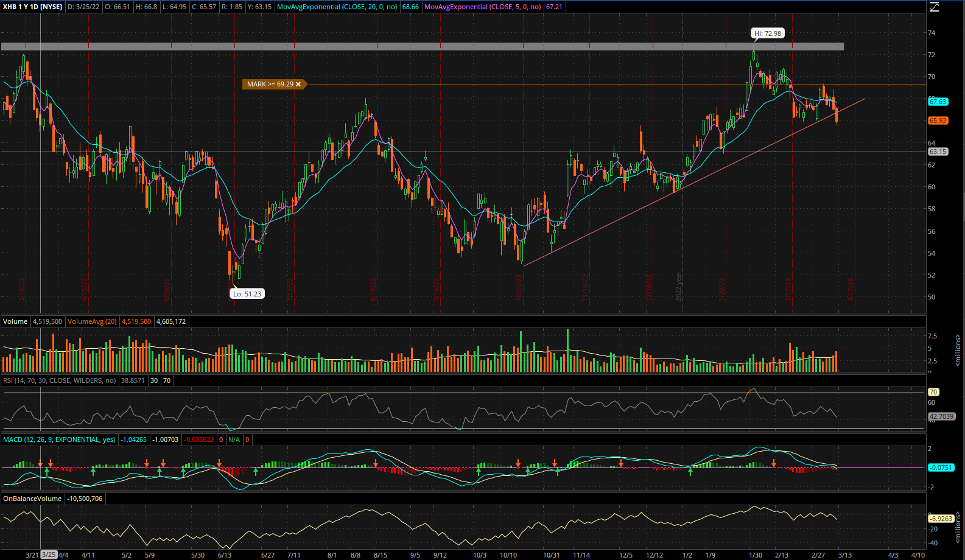
Task: Select the MACD value -1.04265
Action: pos(133,439)
